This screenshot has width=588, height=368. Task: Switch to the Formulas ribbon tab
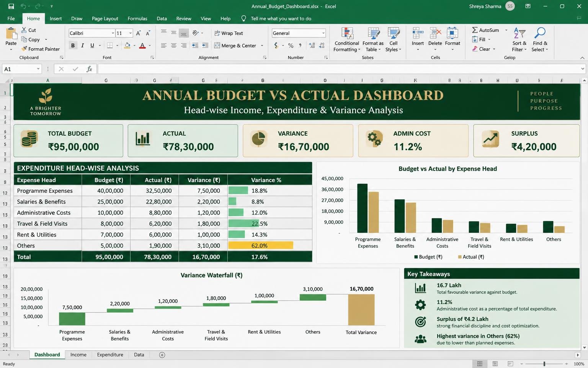(x=137, y=18)
